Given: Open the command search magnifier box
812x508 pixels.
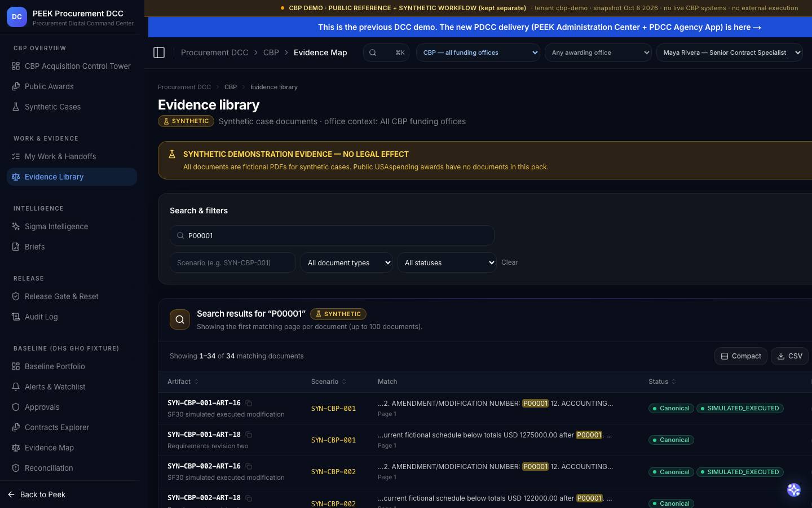Looking at the screenshot, I should coord(386,52).
